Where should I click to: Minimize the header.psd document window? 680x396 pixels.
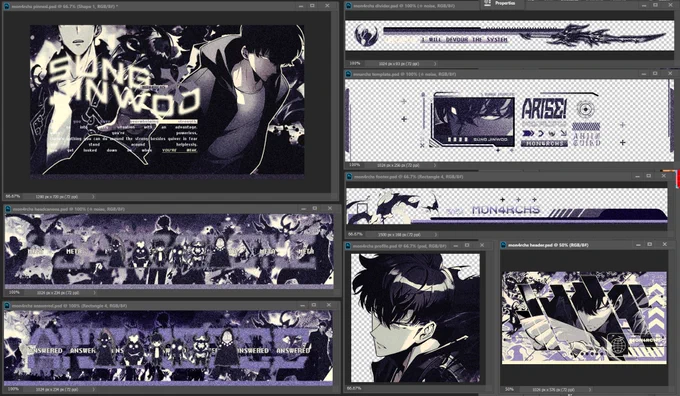click(638, 245)
